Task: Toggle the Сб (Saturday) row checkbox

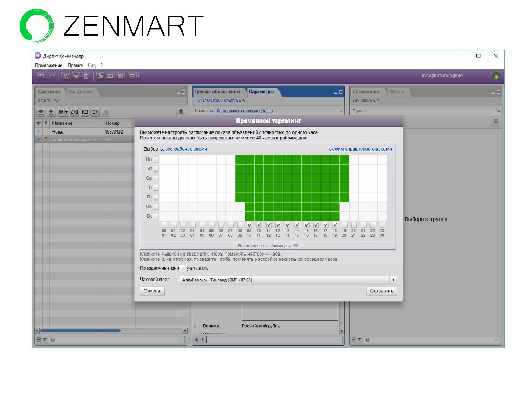Action: click(156, 207)
